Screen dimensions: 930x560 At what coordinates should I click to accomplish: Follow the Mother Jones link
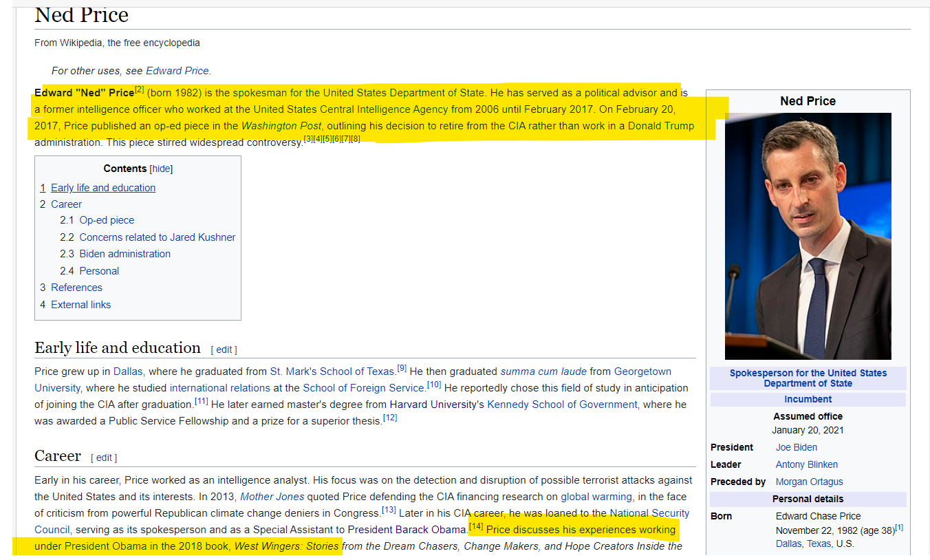272,497
